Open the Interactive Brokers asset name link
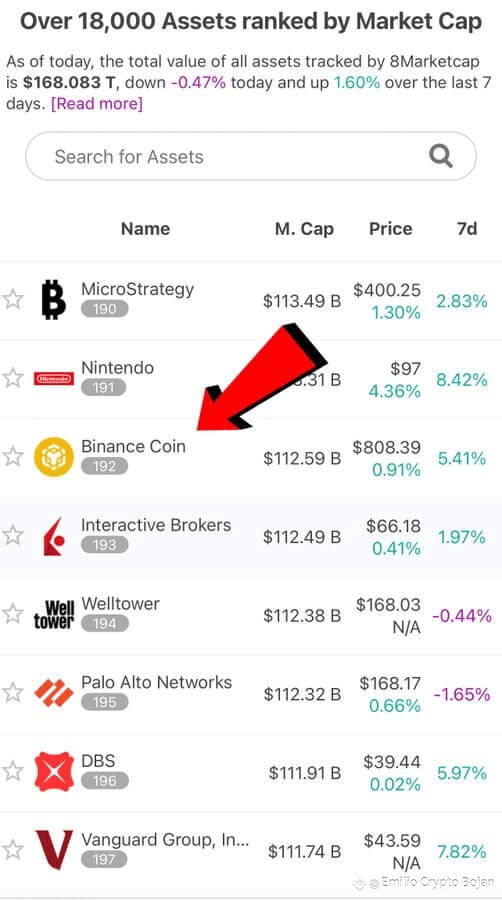 click(156, 525)
